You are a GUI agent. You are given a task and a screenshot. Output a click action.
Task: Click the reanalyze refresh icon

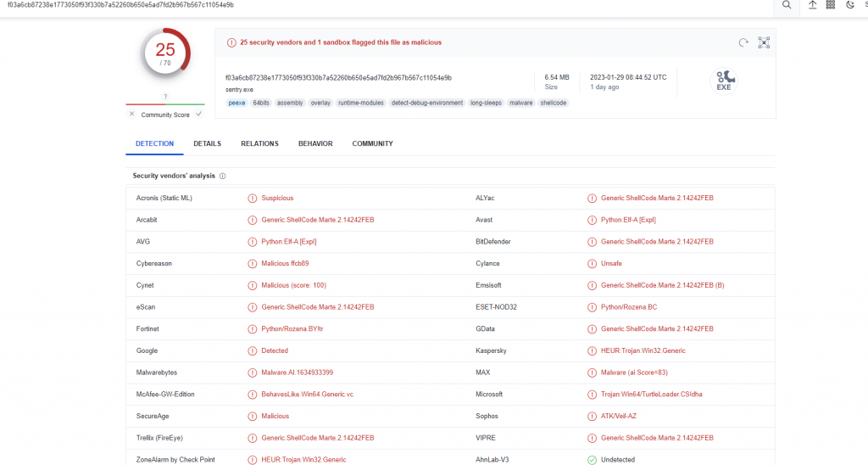pyautogui.click(x=743, y=42)
